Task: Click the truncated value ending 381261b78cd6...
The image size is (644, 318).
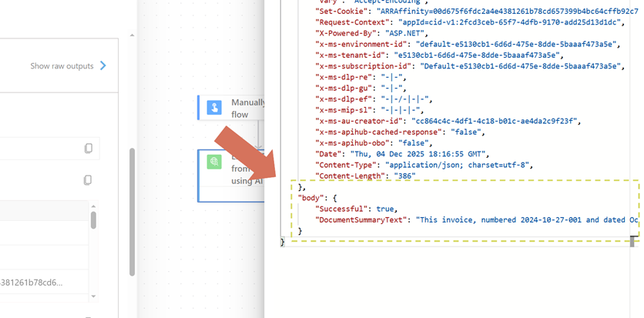Action: 32,283
